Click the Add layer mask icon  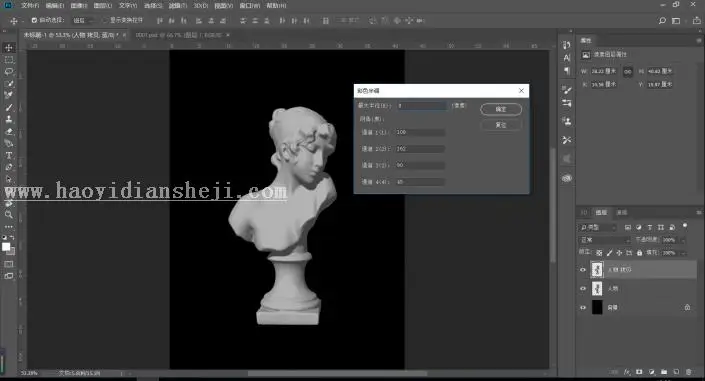(x=639, y=372)
